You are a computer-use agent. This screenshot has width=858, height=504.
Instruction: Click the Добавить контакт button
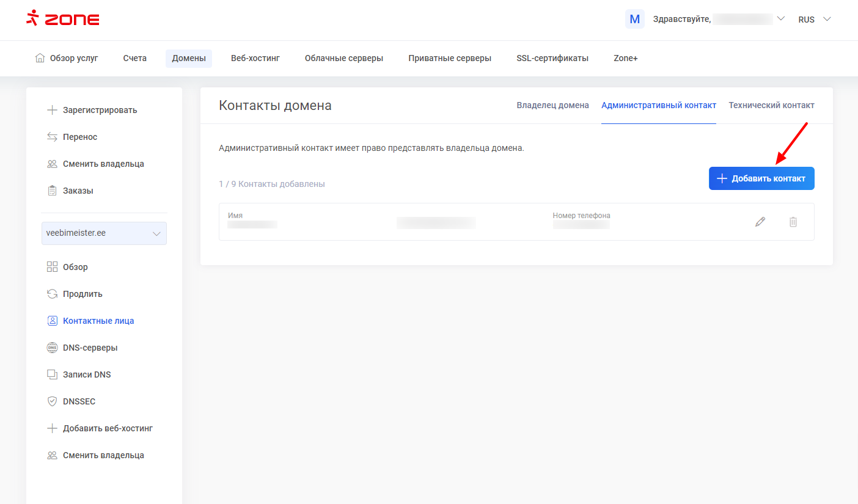761,178
